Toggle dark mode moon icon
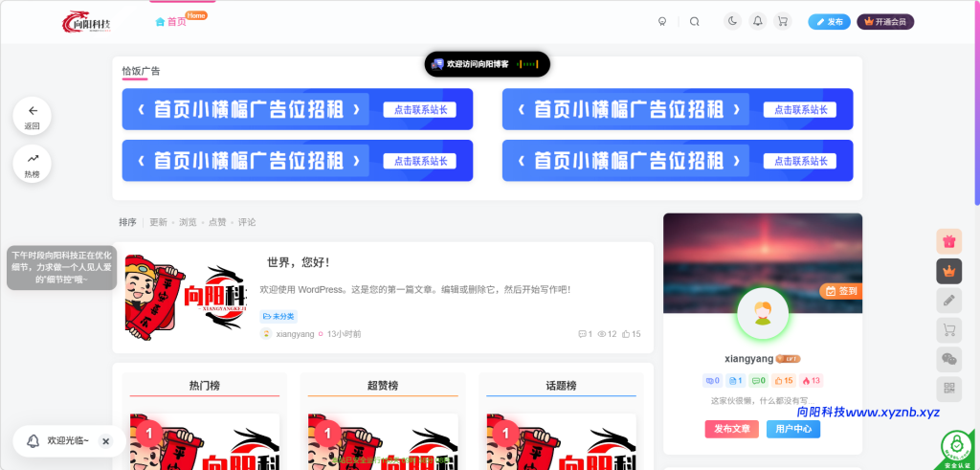 pos(732,21)
